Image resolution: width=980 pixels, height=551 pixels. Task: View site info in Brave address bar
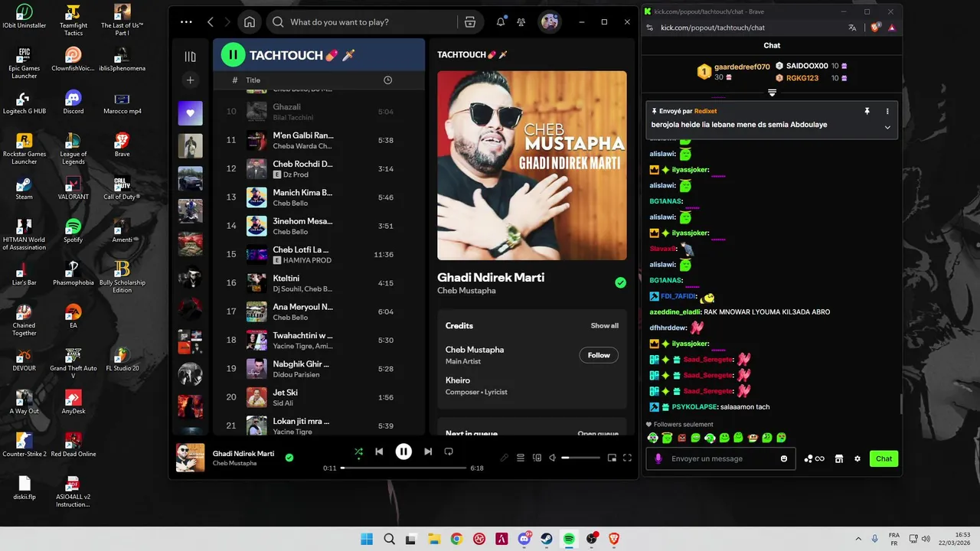click(x=649, y=28)
